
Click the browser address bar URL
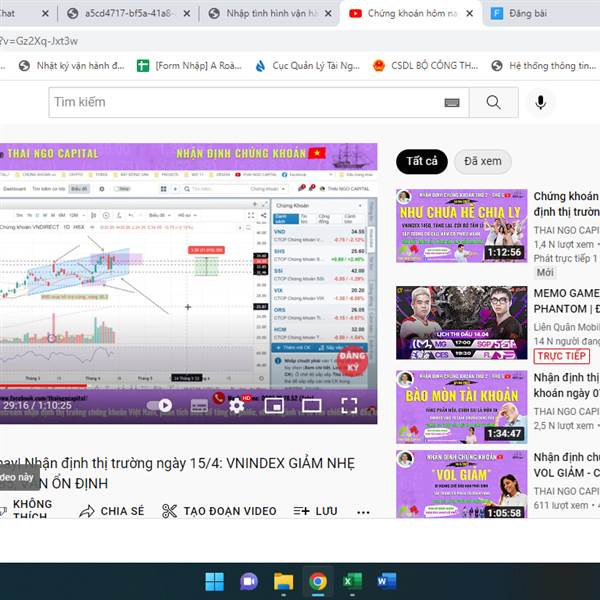pyautogui.click(x=39, y=41)
